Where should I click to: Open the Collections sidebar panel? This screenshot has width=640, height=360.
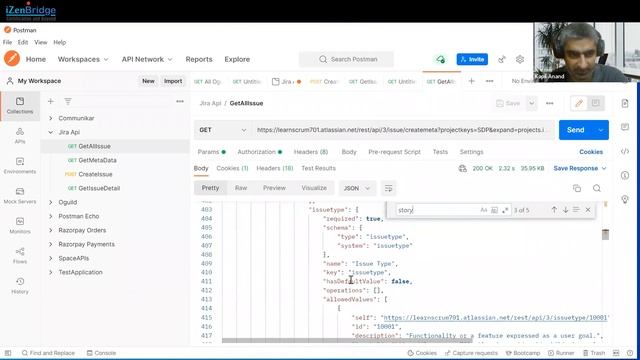(x=20, y=106)
